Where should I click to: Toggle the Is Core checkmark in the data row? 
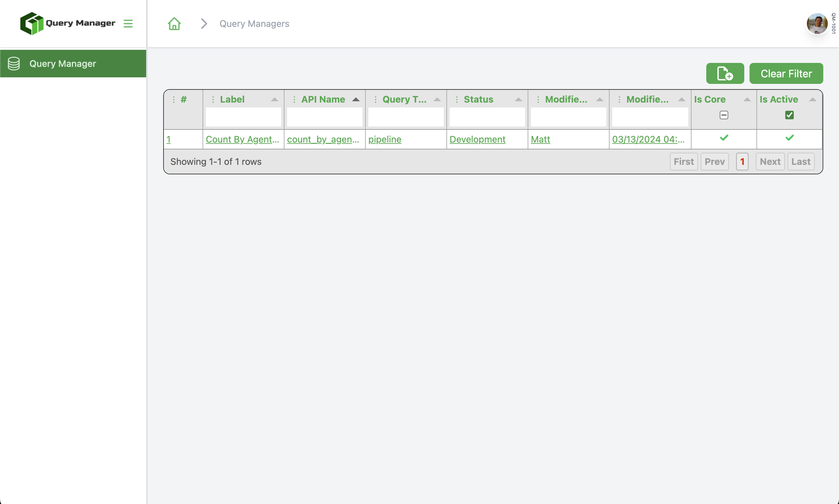[724, 138]
